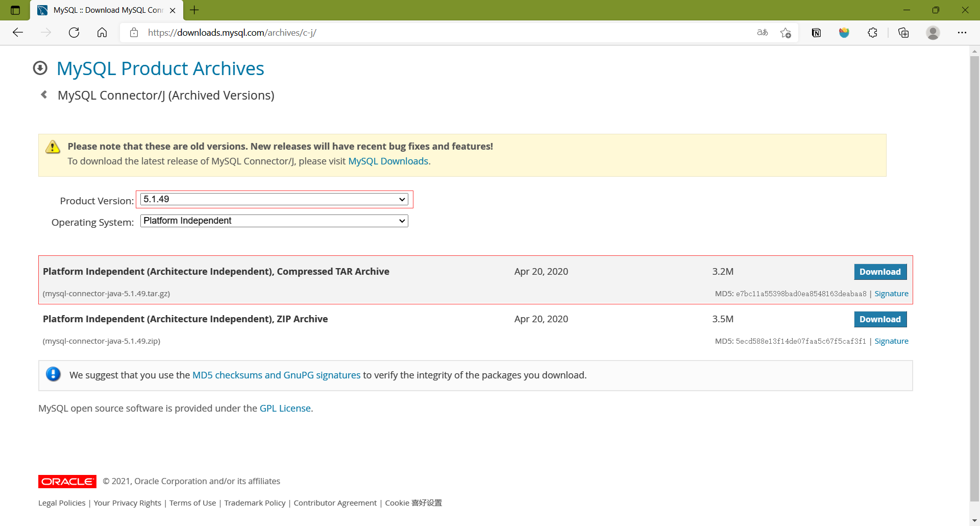Open a new browser tab
Image resolution: width=980 pixels, height=526 pixels.
coord(194,10)
